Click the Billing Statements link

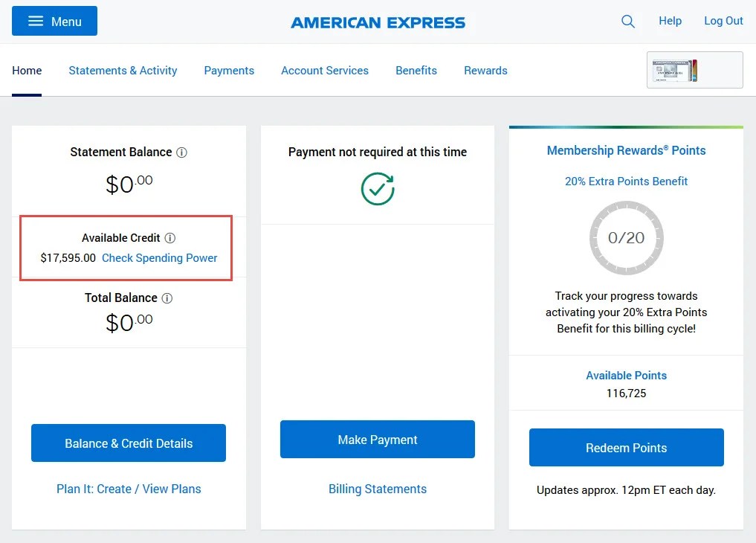click(x=378, y=489)
